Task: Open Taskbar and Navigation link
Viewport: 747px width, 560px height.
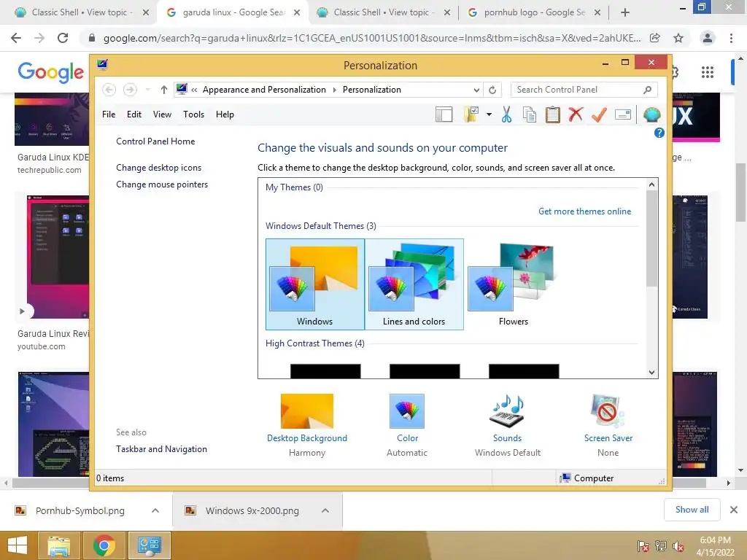Action: point(161,449)
